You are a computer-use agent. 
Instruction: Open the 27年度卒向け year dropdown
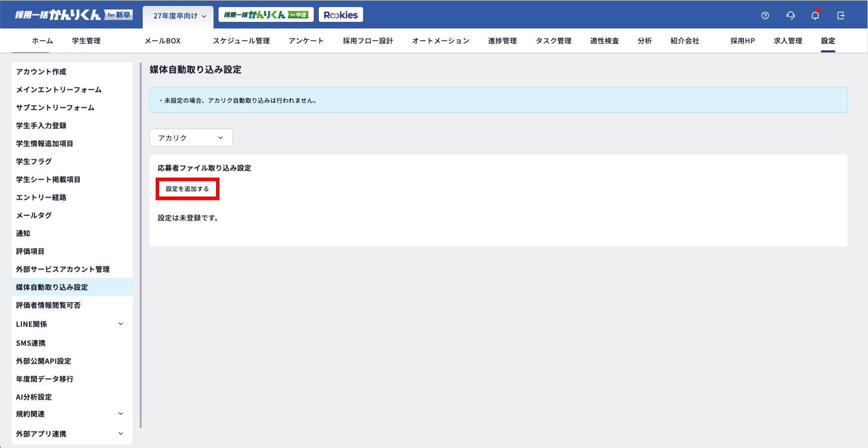coord(179,16)
